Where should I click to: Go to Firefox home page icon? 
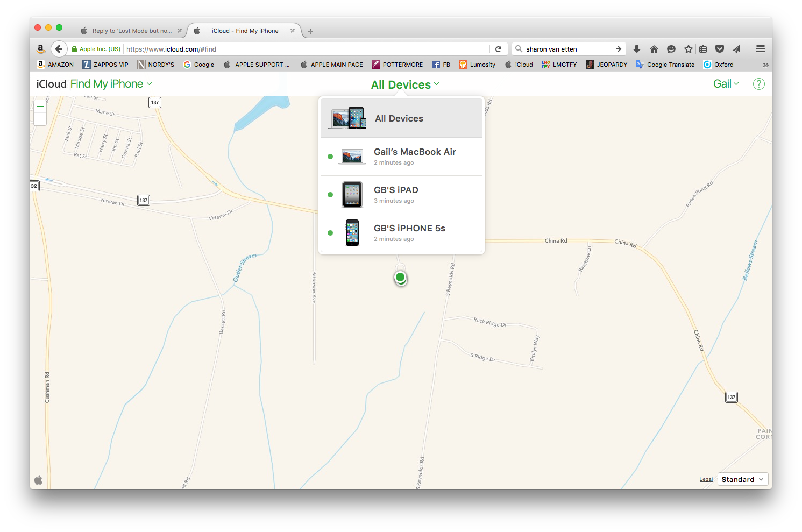point(654,49)
